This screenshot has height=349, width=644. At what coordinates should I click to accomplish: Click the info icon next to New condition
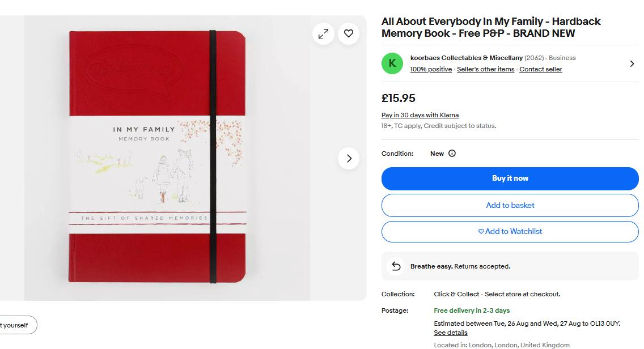452,154
